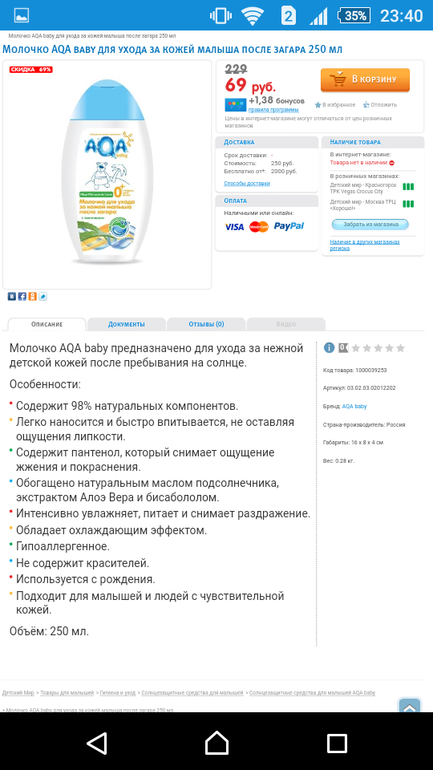Share product via Twitter icon
This screenshot has width=433, height=770.
point(43,296)
